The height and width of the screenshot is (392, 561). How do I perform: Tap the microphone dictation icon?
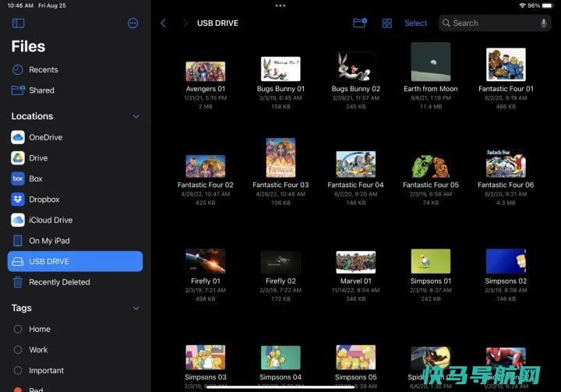click(x=544, y=23)
